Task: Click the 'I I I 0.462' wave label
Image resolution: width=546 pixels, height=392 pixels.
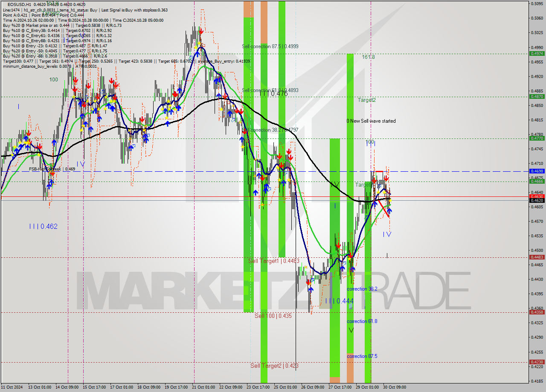Action: pyautogui.click(x=43, y=227)
